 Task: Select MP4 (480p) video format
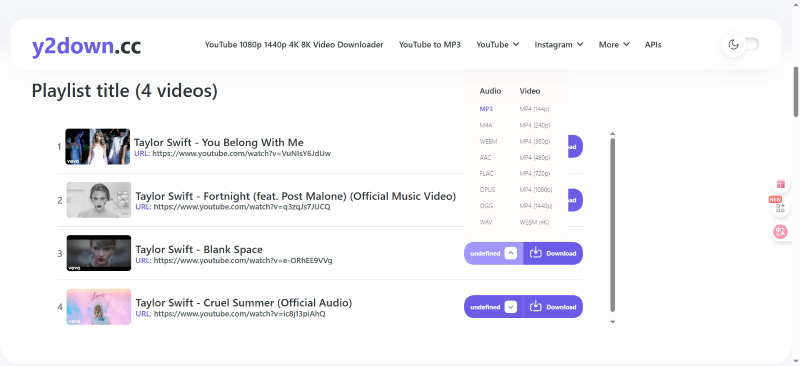coord(535,158)
